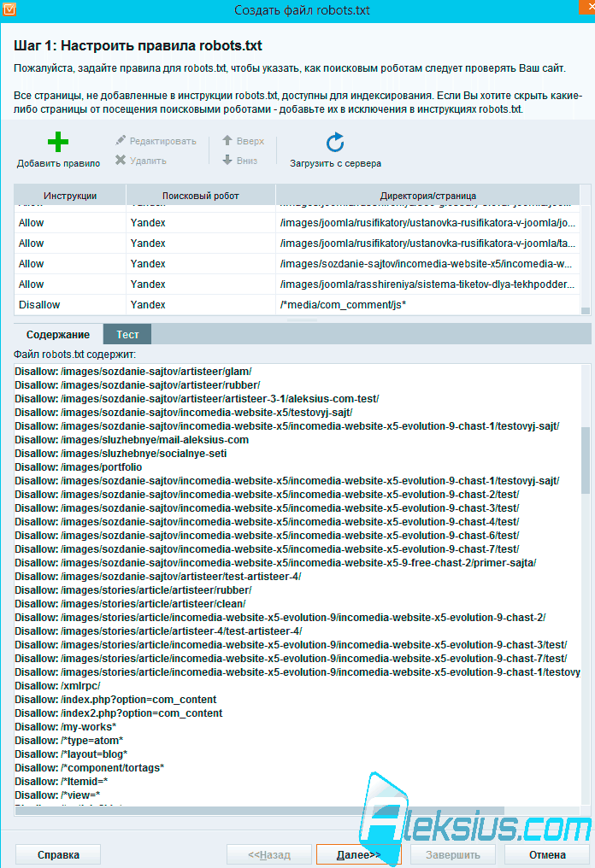Sort by Поисковый робот column header
Viewport: 595px width, 868px height.
pyautogui.click(x=201, y=196)
